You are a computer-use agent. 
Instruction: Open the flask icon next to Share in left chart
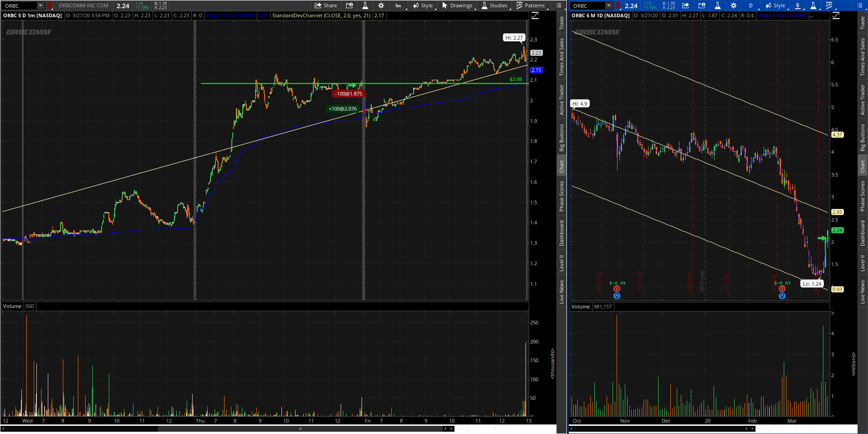click(x=365, y=5)
